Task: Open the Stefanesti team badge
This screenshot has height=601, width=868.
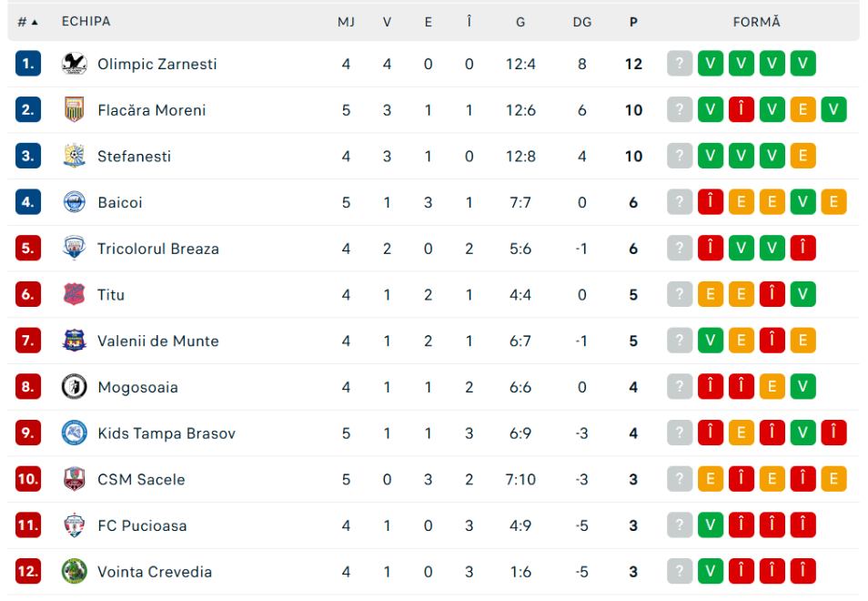Action: pyautogui.click(x=75, y=157)
